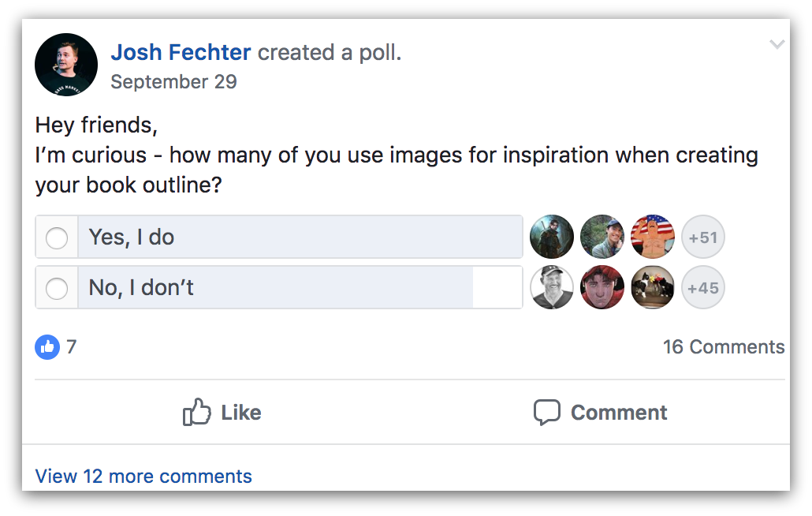
Task: Click the "Yes, I do" poll result bar
Action: (300, 237)
